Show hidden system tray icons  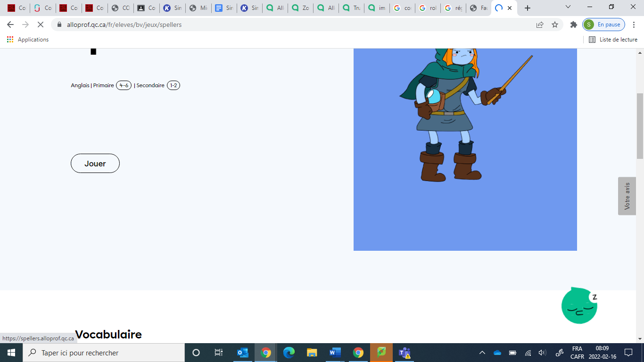coord(482,353)
